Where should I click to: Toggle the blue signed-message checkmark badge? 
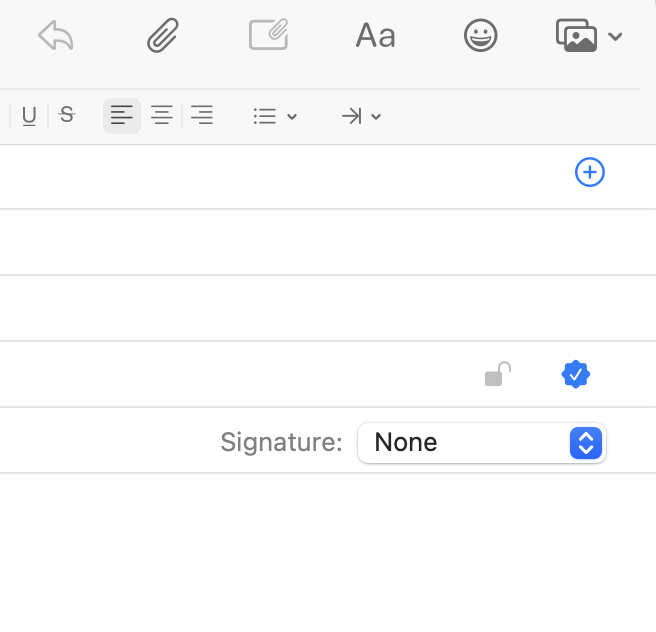coord(576,374)
